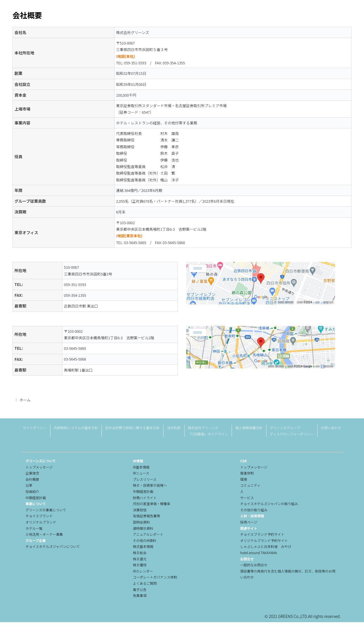This screenshot has height=642, width=364.
Task: Open アニュアルレポート footer link
Action: click(x=148, y=534)
